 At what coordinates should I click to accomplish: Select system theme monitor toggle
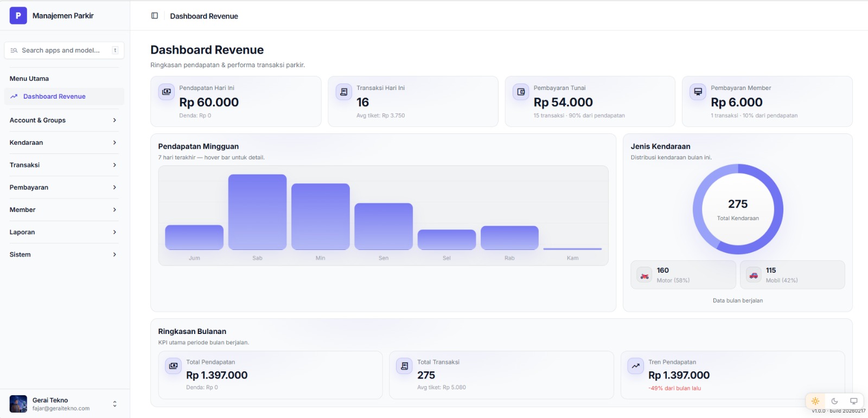point(853,401)
